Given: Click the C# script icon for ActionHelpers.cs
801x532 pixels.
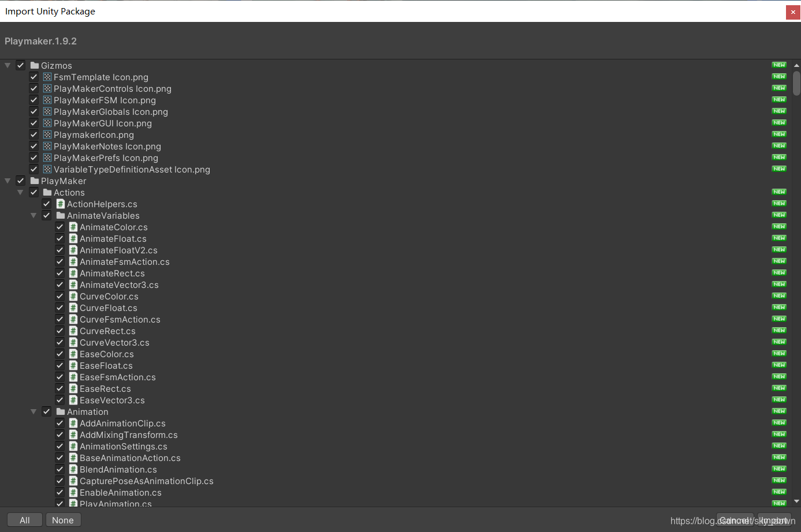Looking at the screenshot, I should click(61, 204).
